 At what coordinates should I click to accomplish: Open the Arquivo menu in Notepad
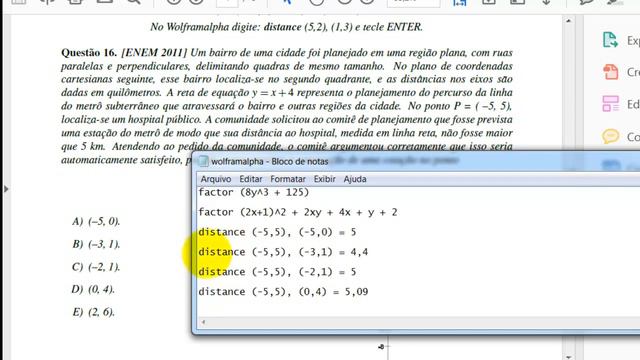216,179
